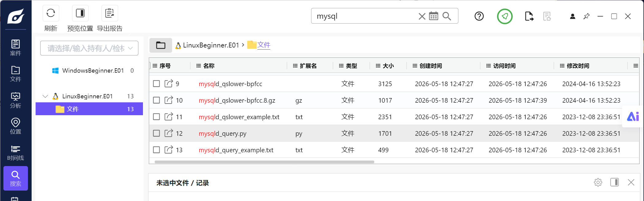Click the horizontal scrollbar under file table

[x=264, y=162]
